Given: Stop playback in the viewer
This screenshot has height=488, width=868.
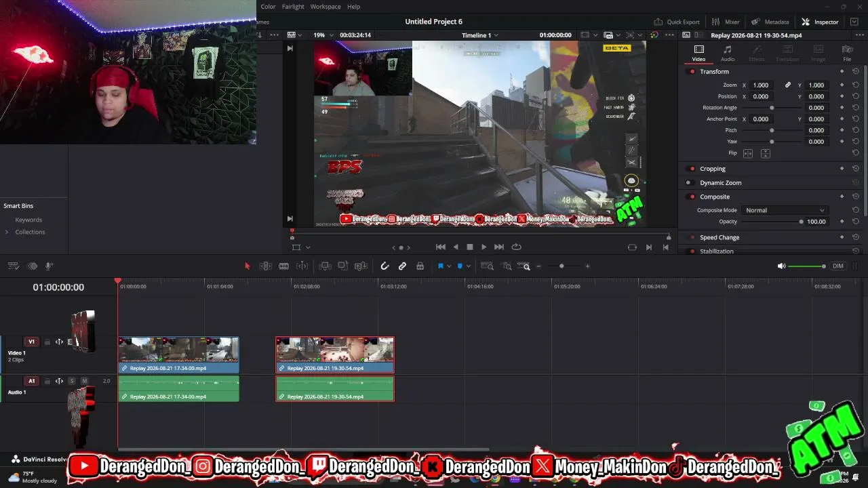Looking at the screenshot, I should (x=470, y=247).
